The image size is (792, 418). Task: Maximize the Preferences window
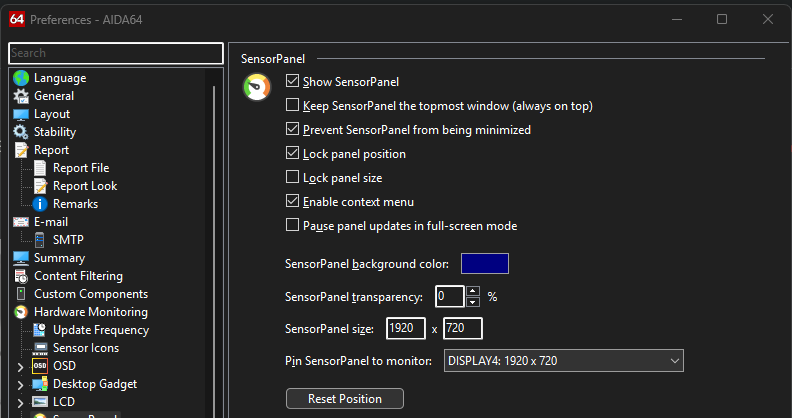coord(721,19)
